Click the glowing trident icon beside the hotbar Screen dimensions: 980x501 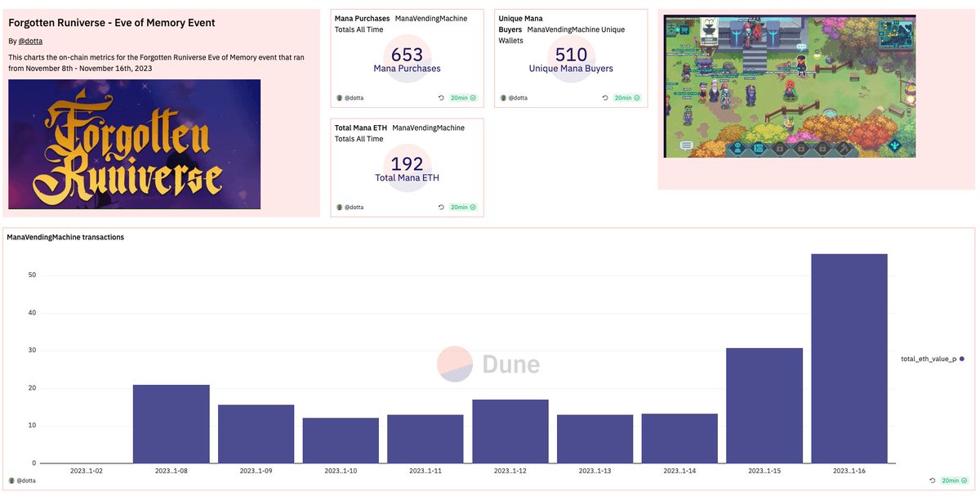point(894,145)
